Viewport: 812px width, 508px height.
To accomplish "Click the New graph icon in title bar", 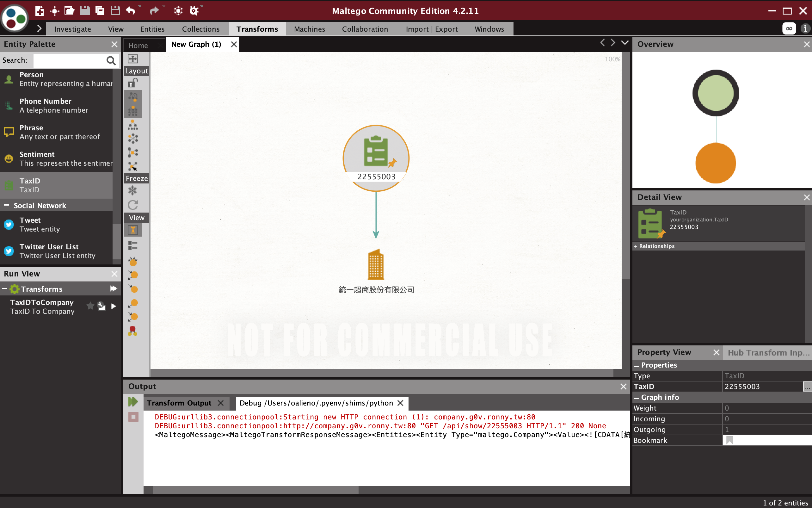I will pos(39,11).
